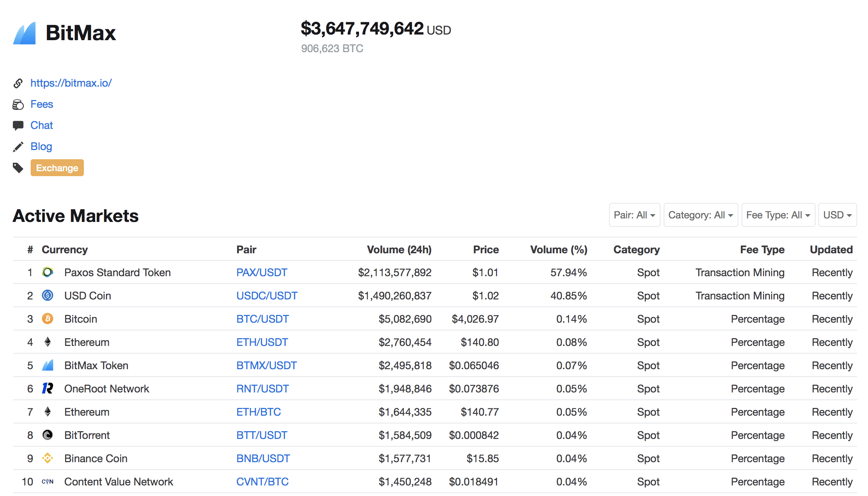
Task: Open the Category: All dropdown
Action: 701,215
